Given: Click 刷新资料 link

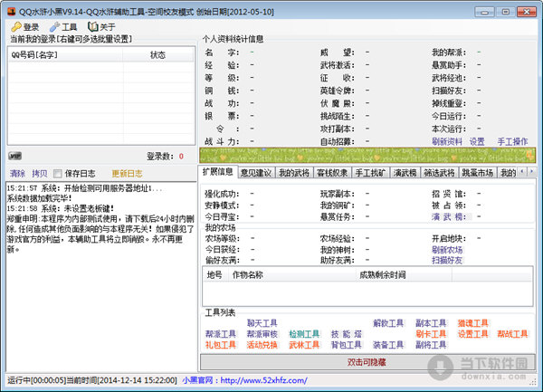Looking at the screenshot, I should (447, 141).
